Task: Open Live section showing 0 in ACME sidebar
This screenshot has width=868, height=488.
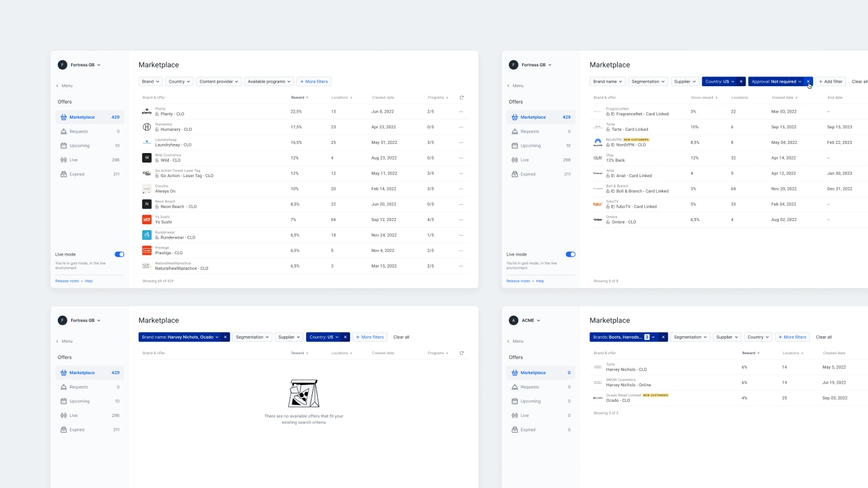Action: point(541,416)
